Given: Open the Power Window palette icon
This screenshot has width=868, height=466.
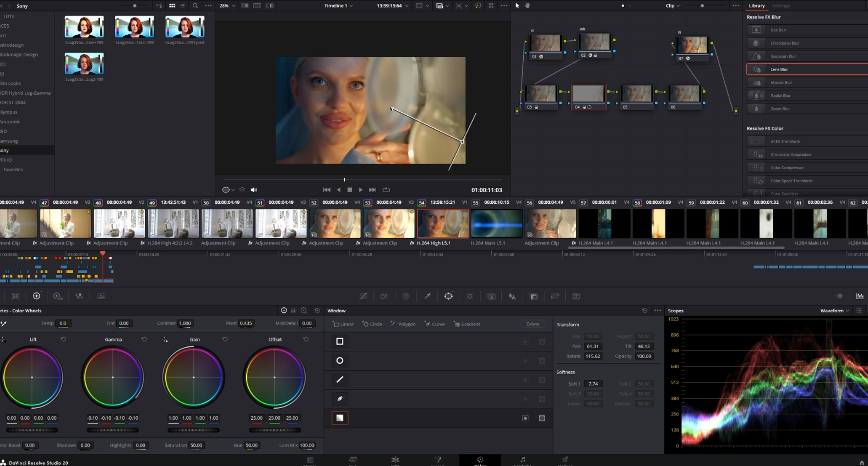Looking at the screenshot, I should pos(448,296).
